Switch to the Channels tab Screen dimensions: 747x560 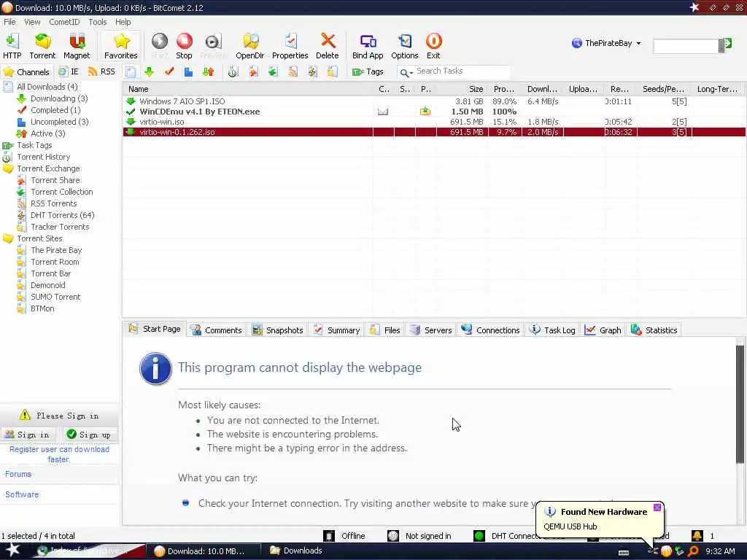(x=27, y=72)
